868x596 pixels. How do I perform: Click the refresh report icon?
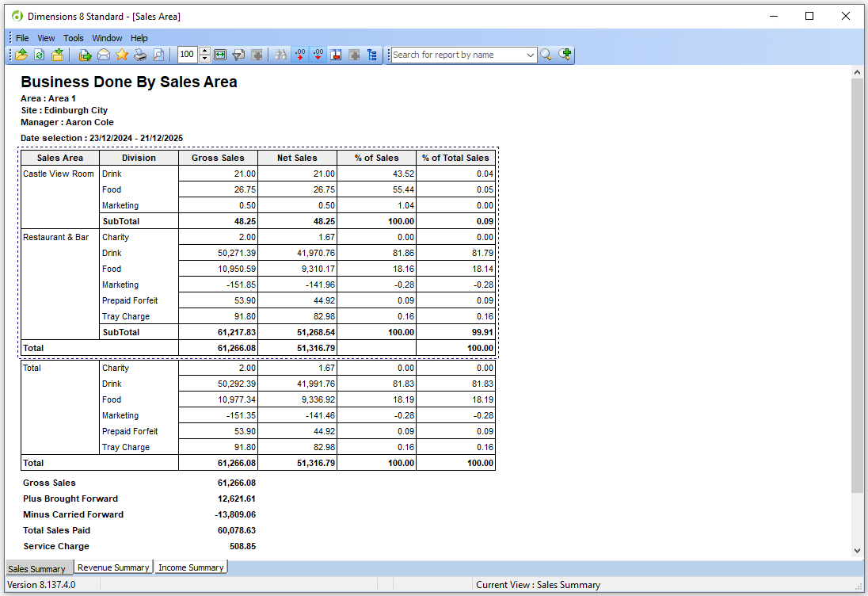pyautogui.click(x=39, y=55)
